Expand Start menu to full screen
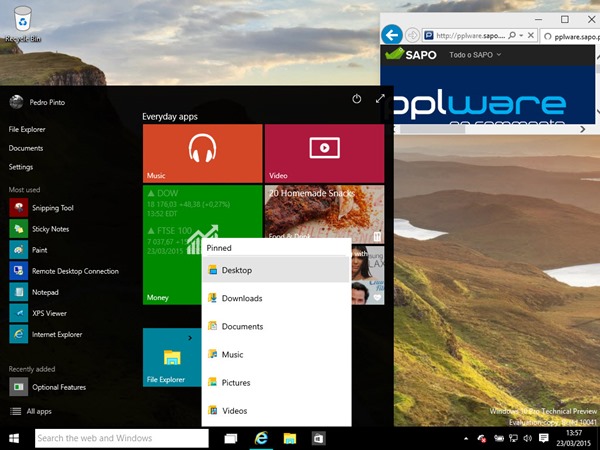Screen dimensions: 600x450 (380, 99)
